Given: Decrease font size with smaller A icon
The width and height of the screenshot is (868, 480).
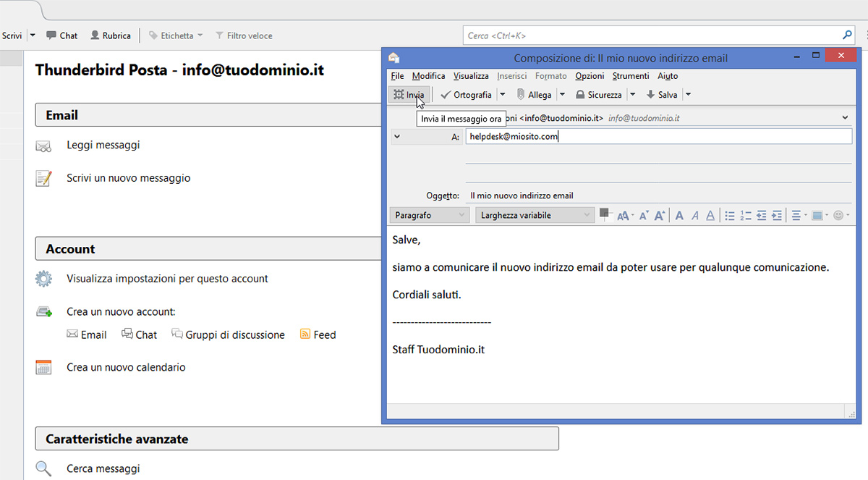Looking at the screenshot, I should [644, 216].
